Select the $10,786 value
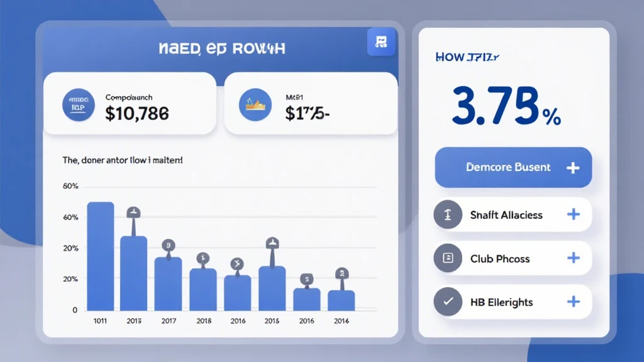This screenshot has width=644, height=362. click(x=136, y=113)
